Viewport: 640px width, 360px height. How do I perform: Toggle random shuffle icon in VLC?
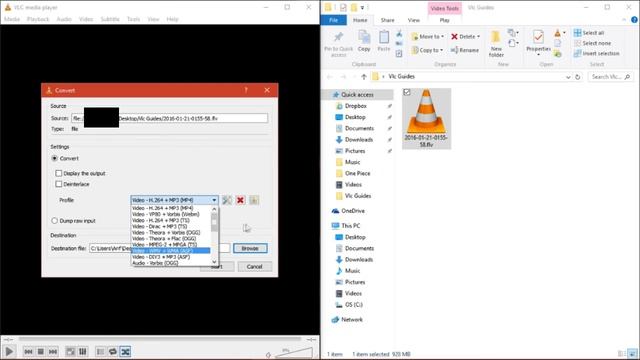point(125,351)
